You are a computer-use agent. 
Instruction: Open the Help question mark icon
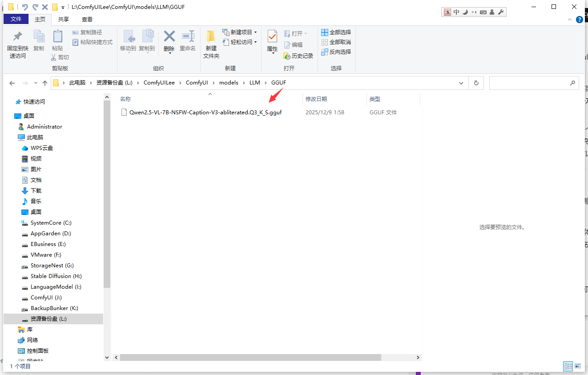(x=580, y=20)
